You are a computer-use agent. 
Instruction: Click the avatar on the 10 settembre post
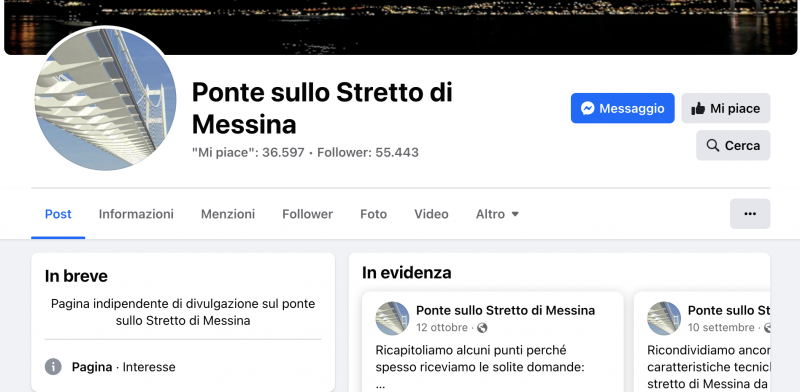(664, 318)
